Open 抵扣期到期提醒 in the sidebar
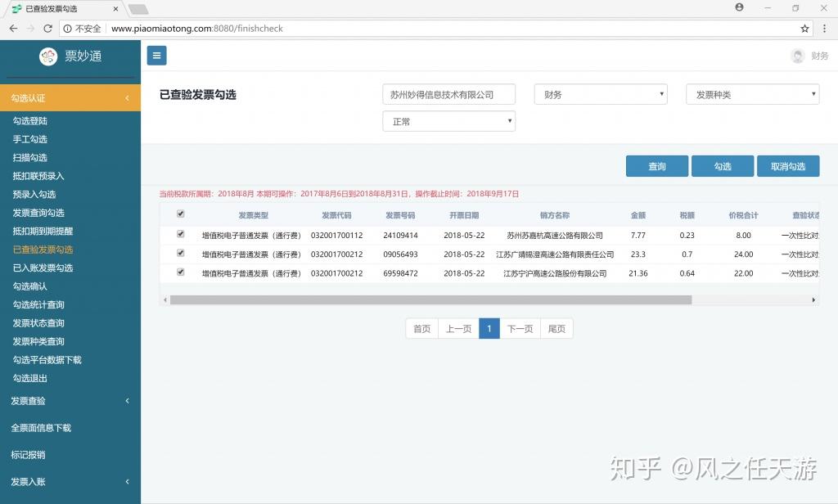This screenshot has height=504, width=838. pyautogui.click(x=43, y=231)
